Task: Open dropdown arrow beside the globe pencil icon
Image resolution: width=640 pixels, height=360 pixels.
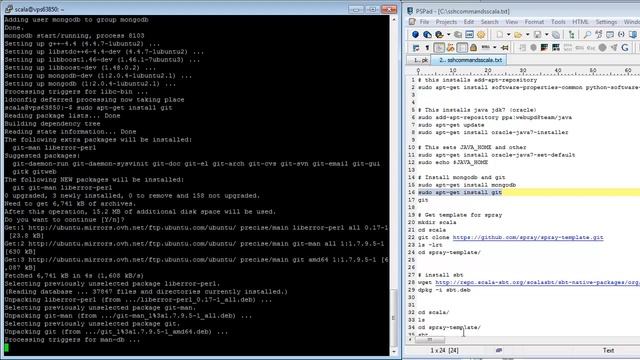Action: [x=449, y=35]
